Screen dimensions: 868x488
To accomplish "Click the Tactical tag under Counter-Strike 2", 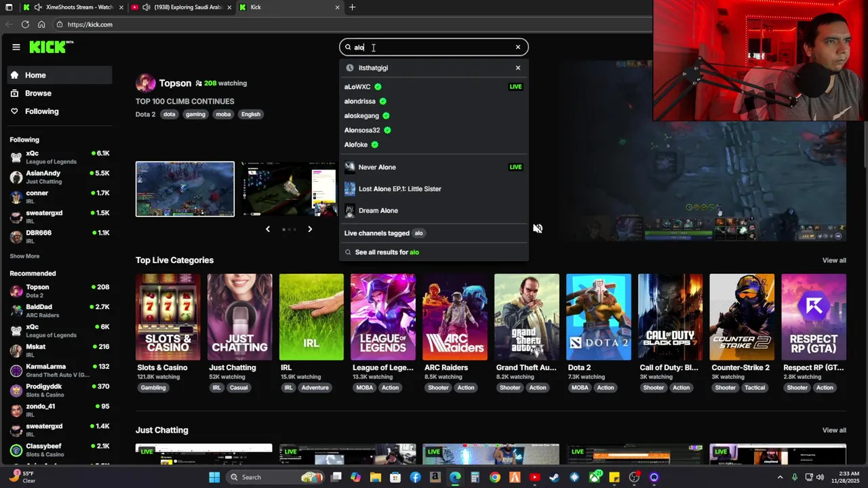I will pos(755,388).
